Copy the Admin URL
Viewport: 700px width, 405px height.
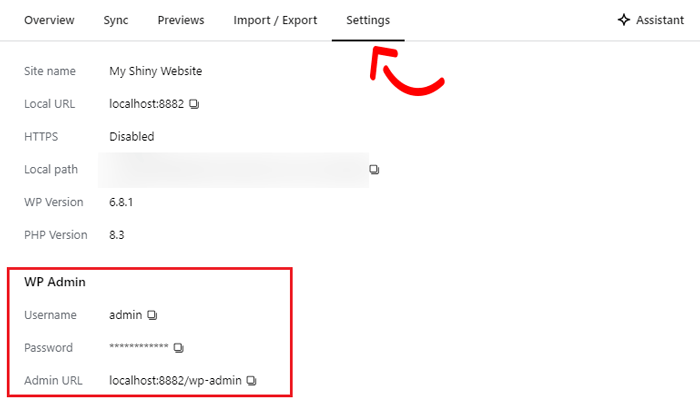[x=252, y=381]
